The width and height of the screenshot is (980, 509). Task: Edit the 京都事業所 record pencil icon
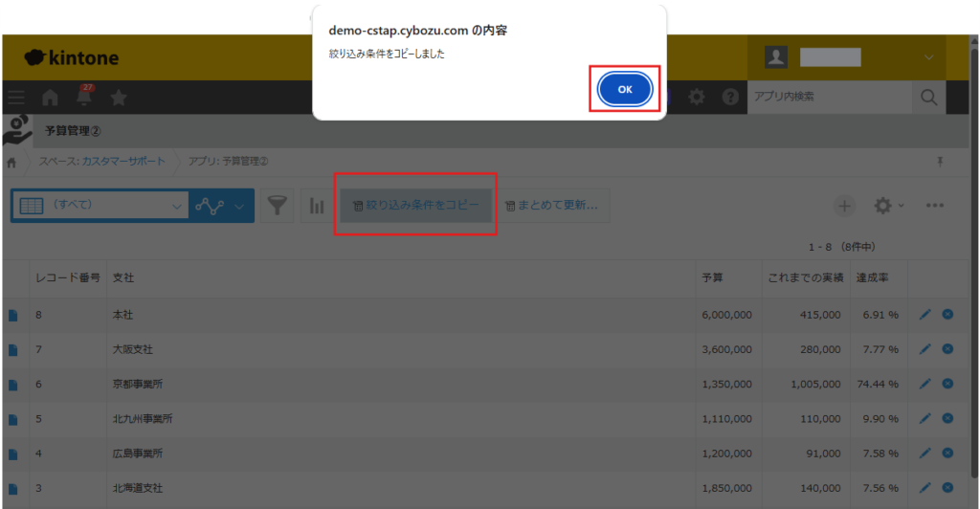click(925, 384)
